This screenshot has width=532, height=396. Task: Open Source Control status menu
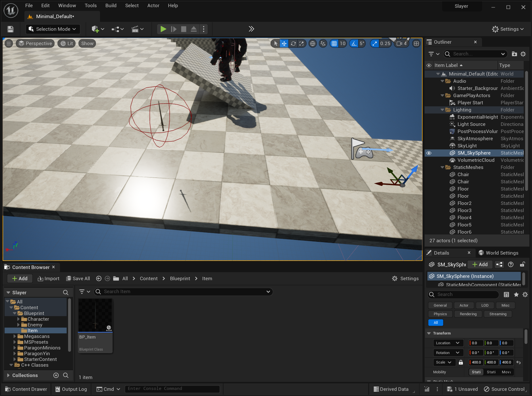[504, 389]
